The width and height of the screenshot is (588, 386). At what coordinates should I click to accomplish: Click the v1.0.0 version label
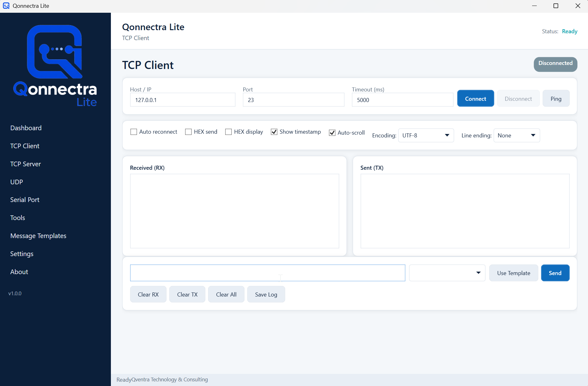tap(15, 293)
